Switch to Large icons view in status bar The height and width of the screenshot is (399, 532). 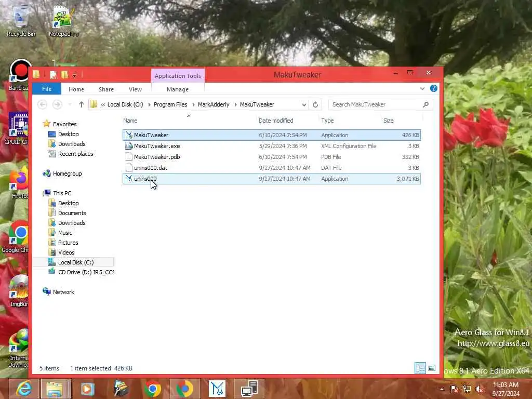coord(432,368)
